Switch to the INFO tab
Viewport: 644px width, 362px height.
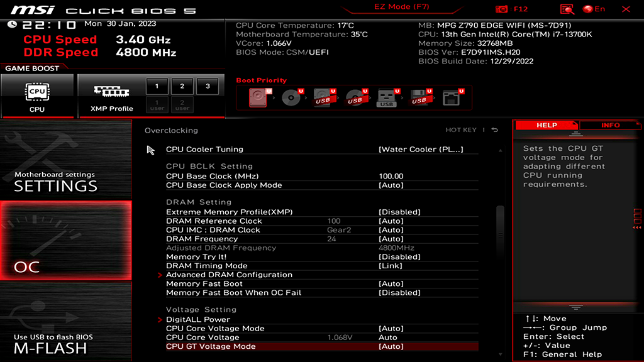609,124
